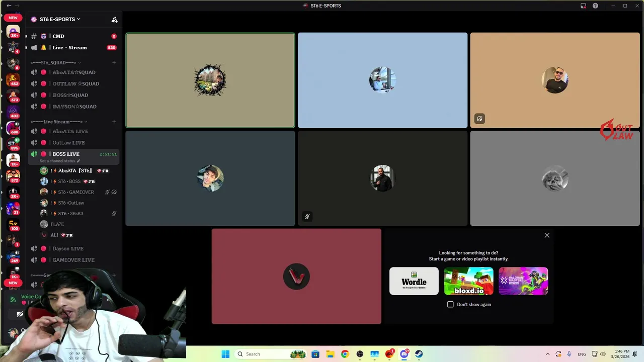Open the server with the 452 badge

coord(13,79)
